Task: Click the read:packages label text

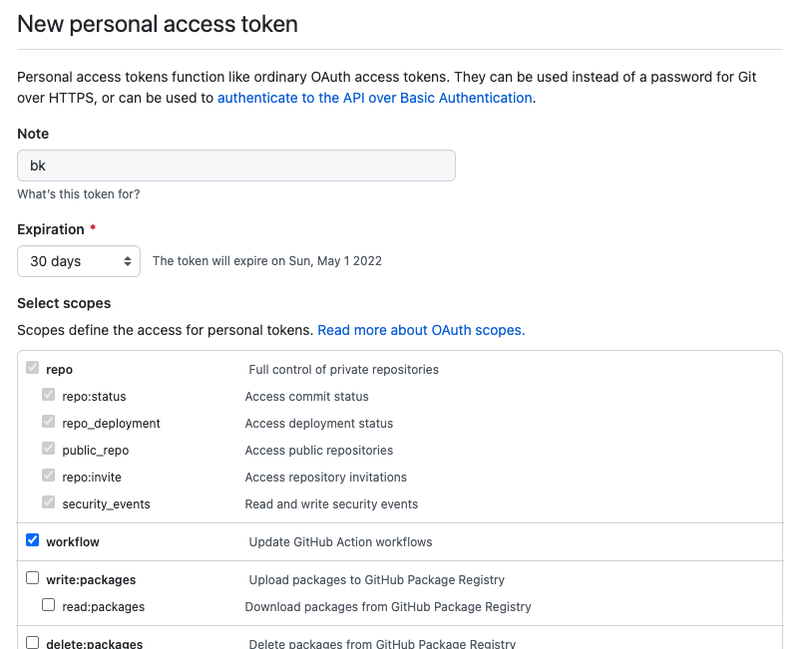Action: (103, 606)
